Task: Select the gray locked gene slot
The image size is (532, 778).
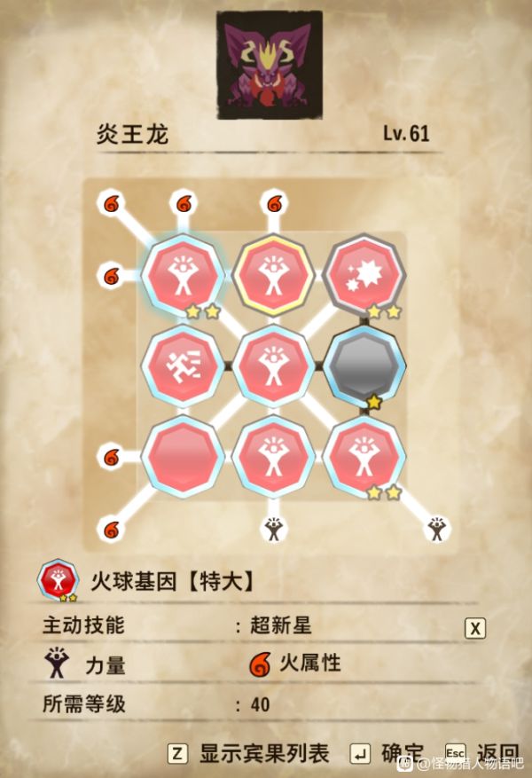Action: tap(364, 366)
